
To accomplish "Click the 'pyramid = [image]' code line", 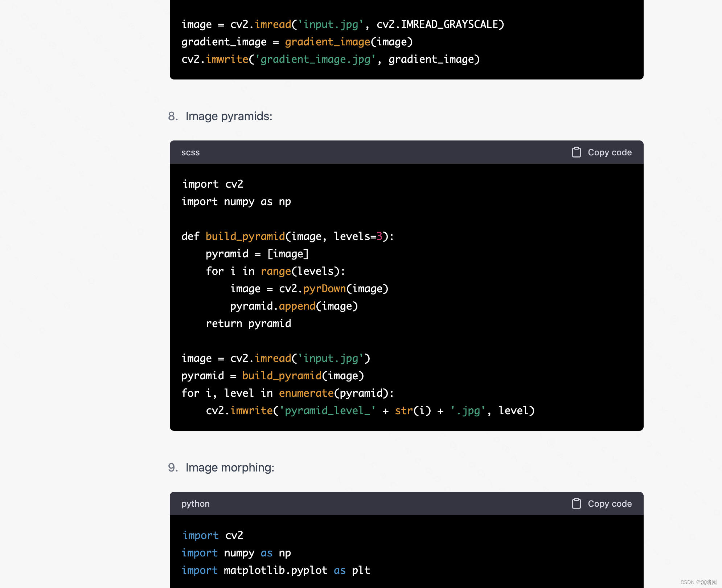I will pos(257,254).
